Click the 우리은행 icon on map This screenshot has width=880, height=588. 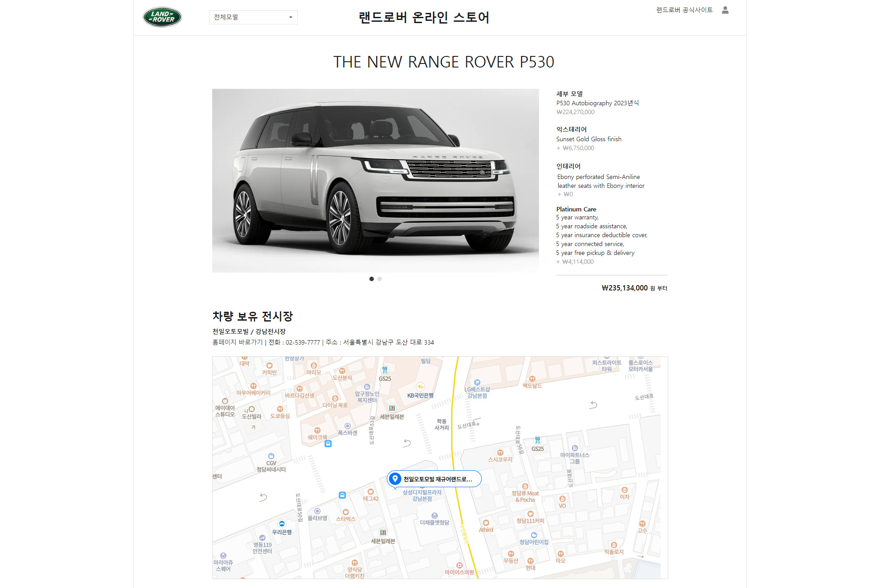pyautogui.click(x=282, y=524)
